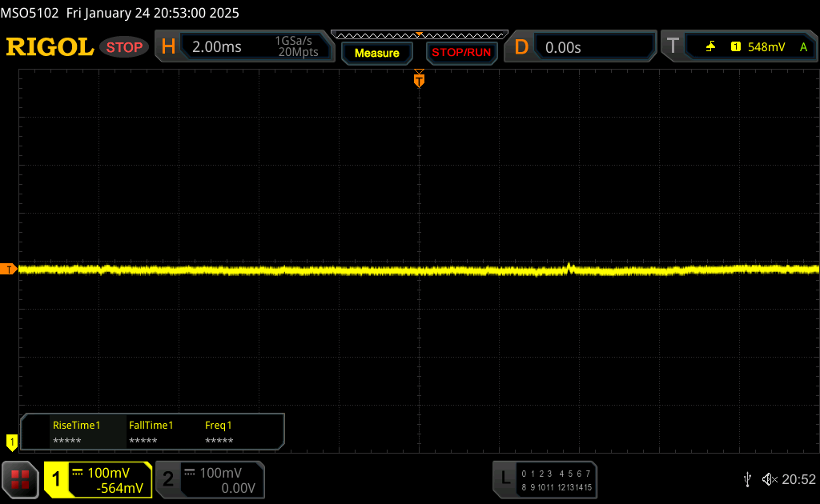The width and height of the screenshot is (820, 504).
Task: Click the digital channels 0-15 list
Action: point(557,481)
